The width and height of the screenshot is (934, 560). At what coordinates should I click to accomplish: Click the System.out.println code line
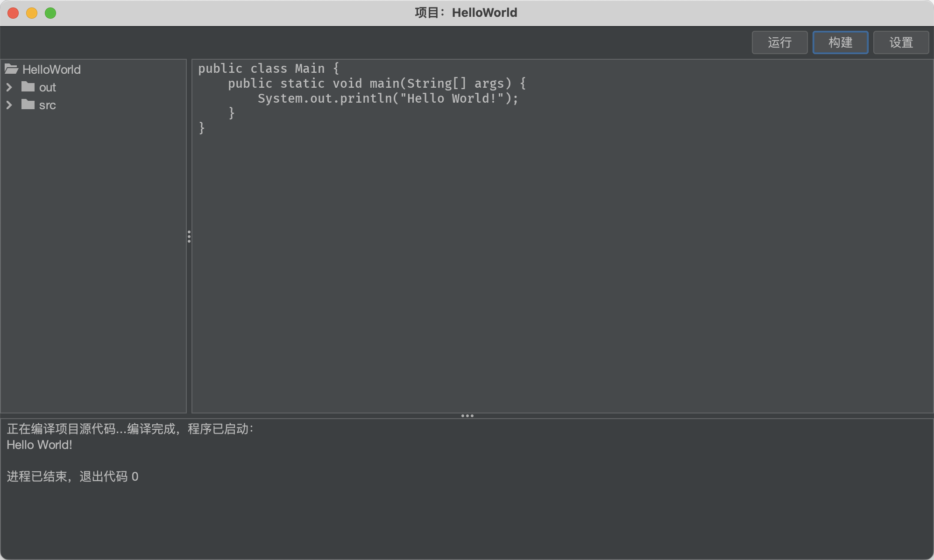click(388, 98)
